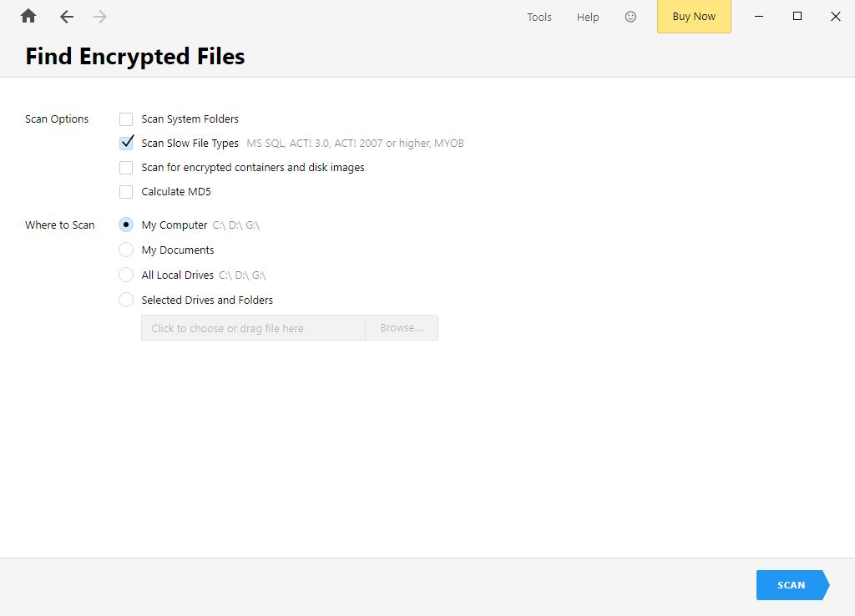
Task: Choose Selected Drives and Folders option
Action: pos(126,300)
